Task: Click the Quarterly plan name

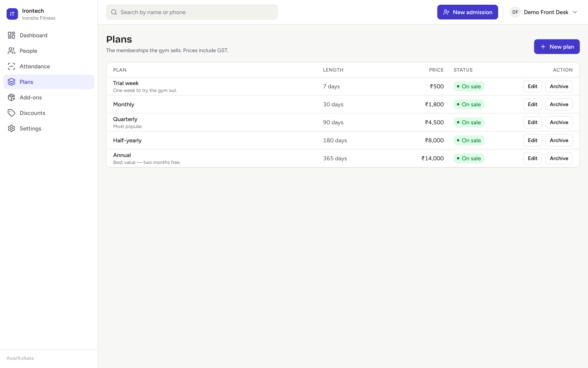Action: [x=125, y=119]
